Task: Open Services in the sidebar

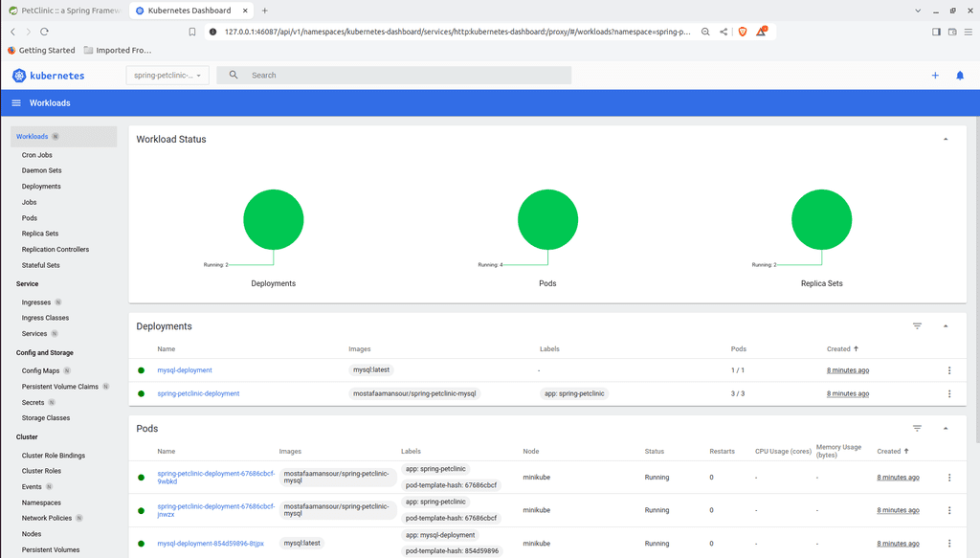Action: tap(34, 334)
